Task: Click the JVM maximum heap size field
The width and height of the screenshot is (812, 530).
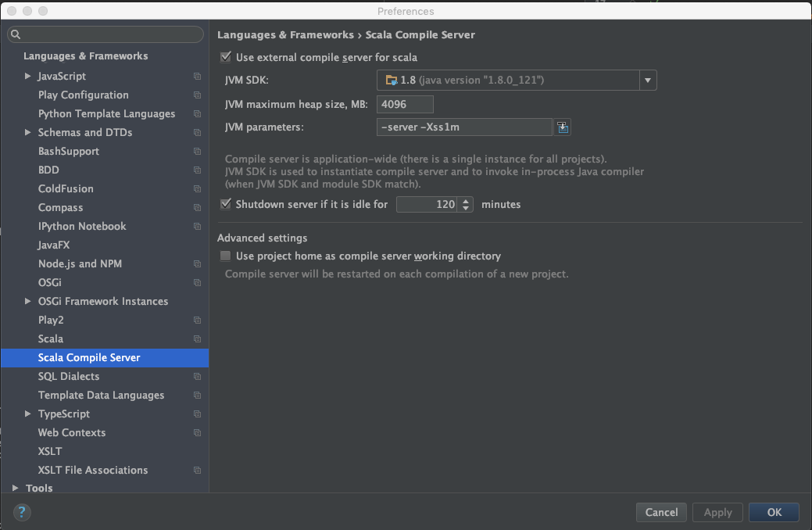Action: pyautogui.click(x=405, y=103)
